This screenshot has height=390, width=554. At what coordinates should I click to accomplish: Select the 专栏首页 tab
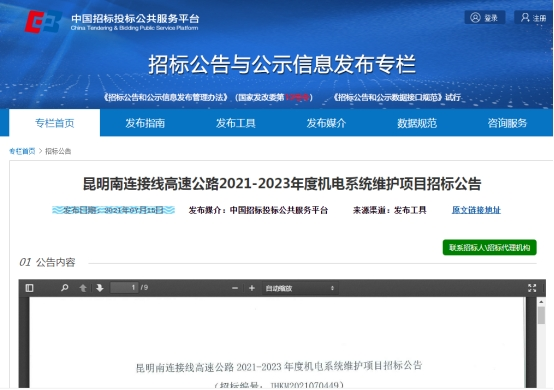(x=55, y=123)
